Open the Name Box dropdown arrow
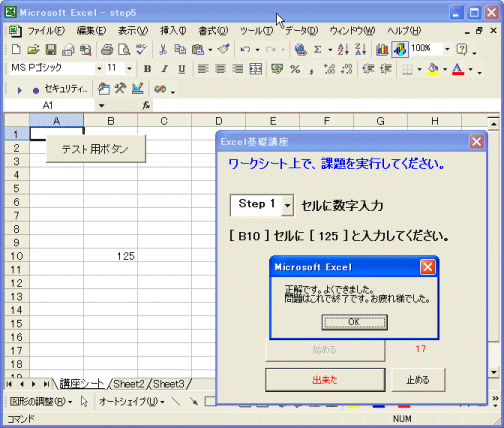The height and width of the screenshot is (428, 504). tap(101, 106)
